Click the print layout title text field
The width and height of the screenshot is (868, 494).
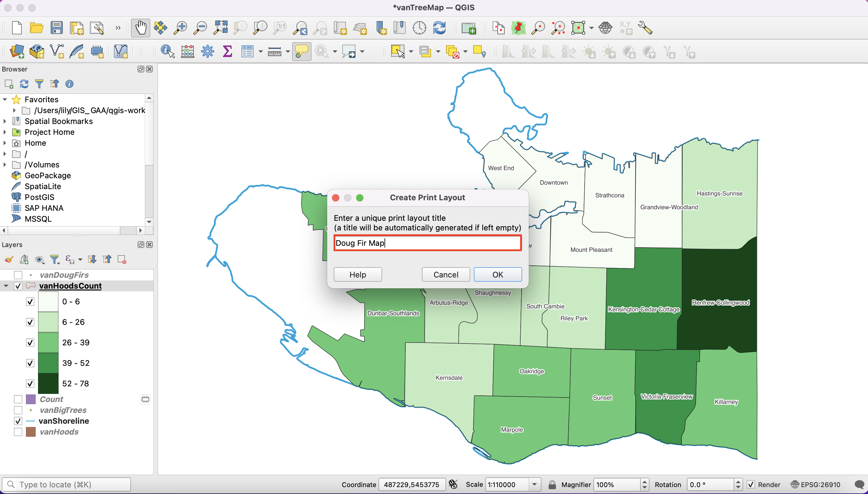click(x=427, y=243)
